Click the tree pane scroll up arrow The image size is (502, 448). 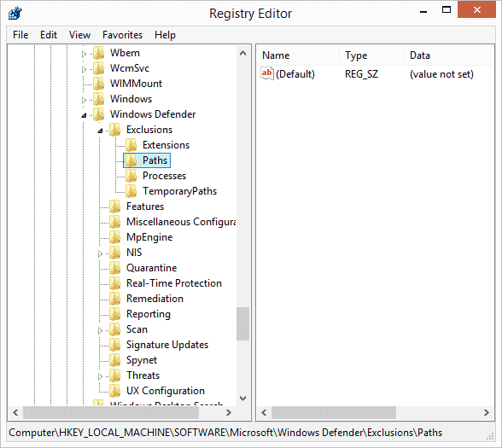[x=243, y=53]
